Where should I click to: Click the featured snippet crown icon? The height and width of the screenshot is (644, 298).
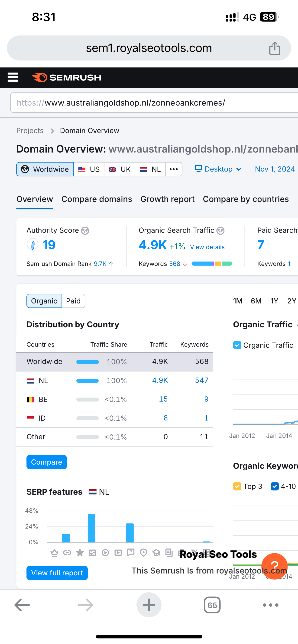click(54, 552)
